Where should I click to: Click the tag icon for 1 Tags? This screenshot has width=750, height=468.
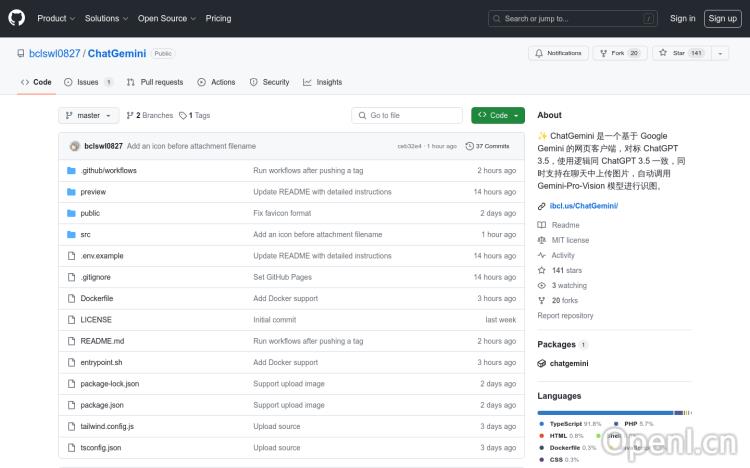click(x=183, y=116)
